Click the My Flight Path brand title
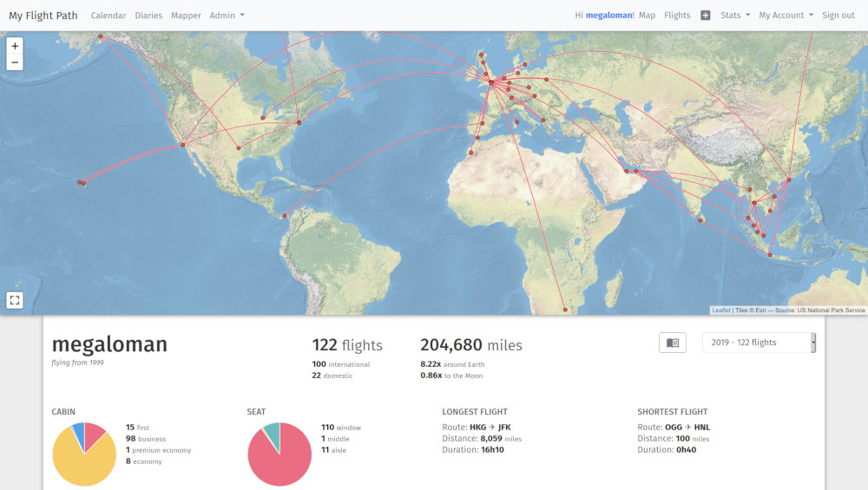 (43, 16)
